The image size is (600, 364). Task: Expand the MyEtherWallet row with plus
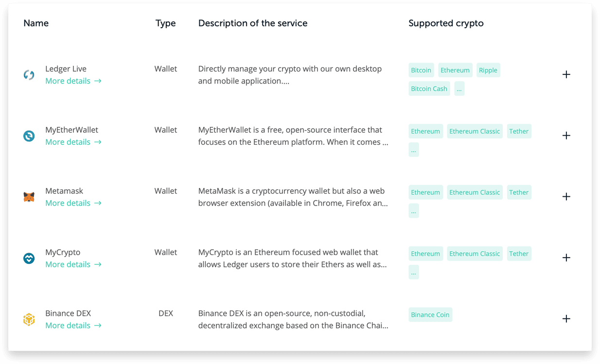566,136
